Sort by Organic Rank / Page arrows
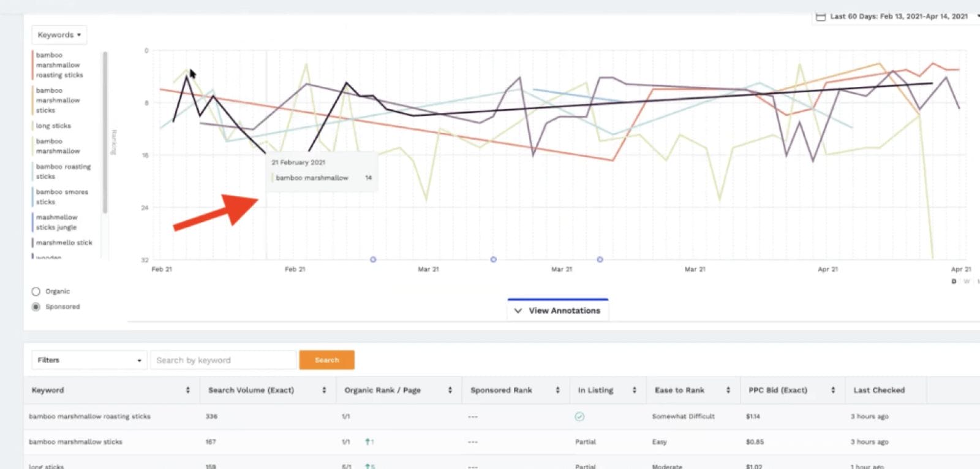 coord(450,390)
